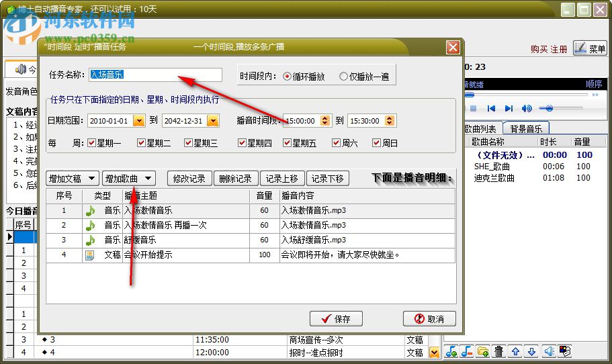Click the menu icon next to 菜单
Viewport: 612px width, 364px height.
click(580, 48)
